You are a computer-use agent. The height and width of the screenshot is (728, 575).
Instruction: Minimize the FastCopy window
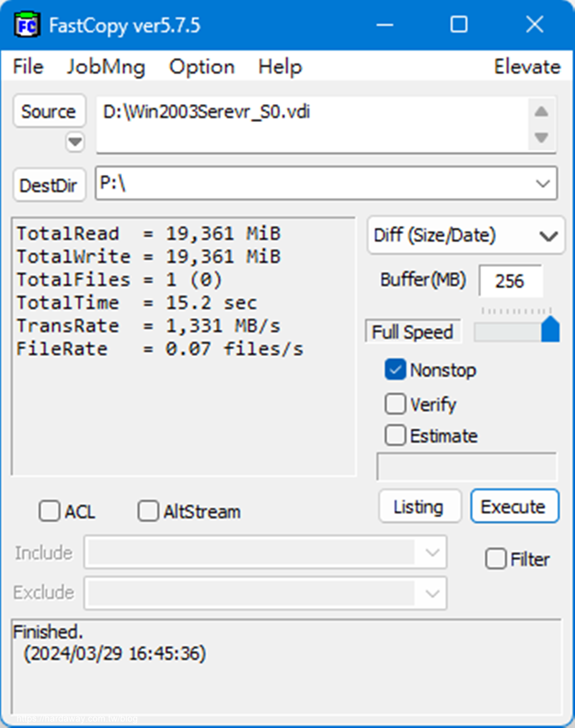tap(385, 25)
